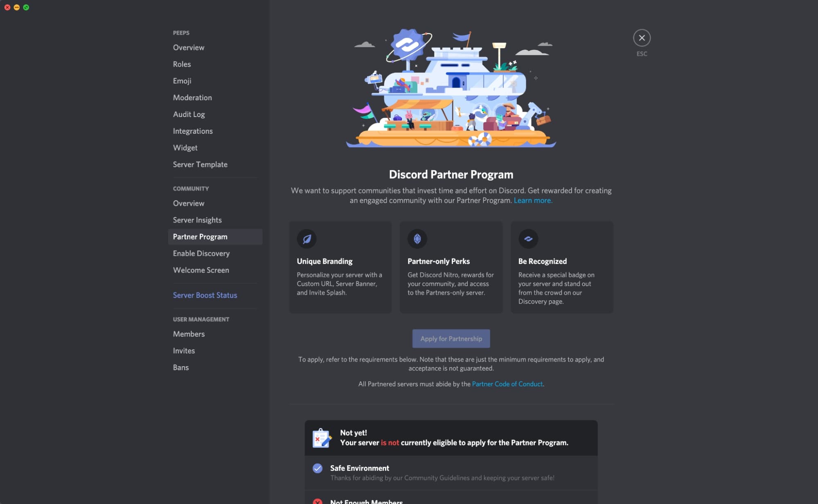The height and width of the screenshot is (504, 818).
Task: Click Apply for Partnership button
Action: pyautogui.click(x=451, y=338)
